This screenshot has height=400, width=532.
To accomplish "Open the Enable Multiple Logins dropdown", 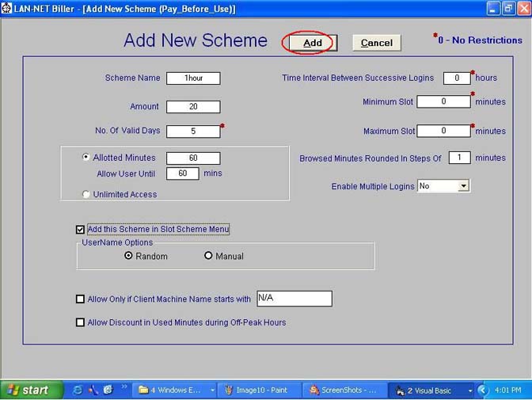I will [463, 185].
